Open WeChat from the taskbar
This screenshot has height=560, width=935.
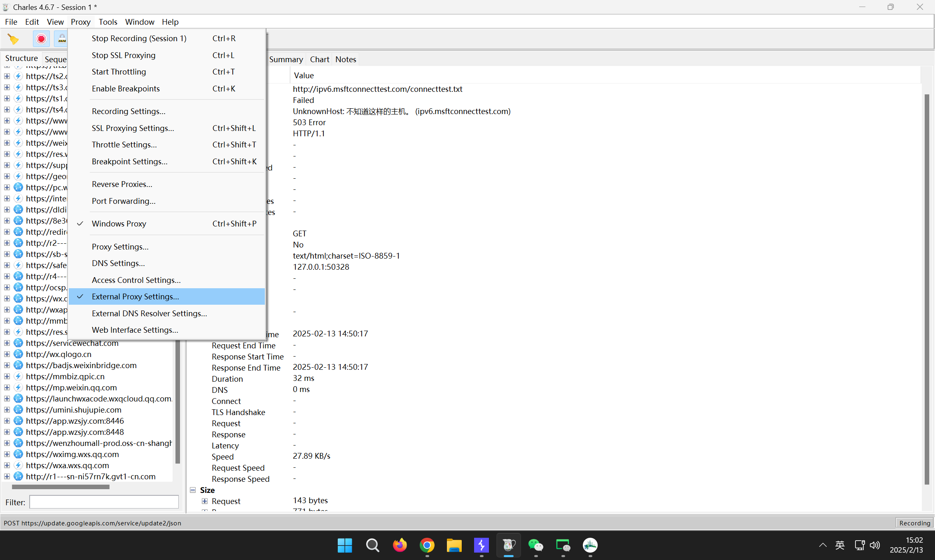coord(535,545)
